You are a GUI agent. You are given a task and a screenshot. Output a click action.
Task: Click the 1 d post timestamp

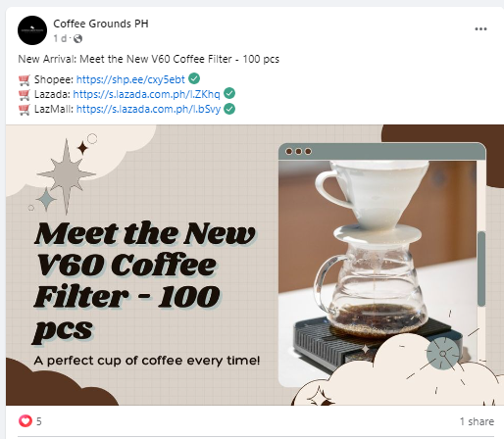(x=60, y=38)
